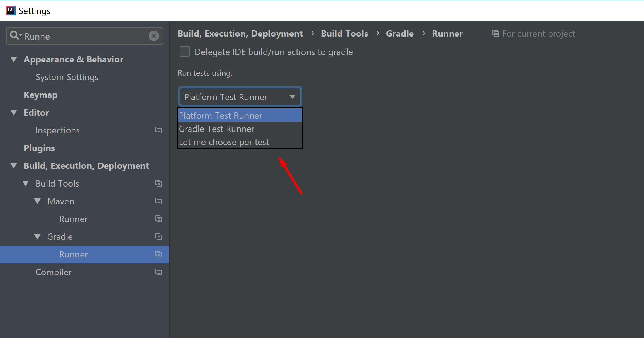
Task: Open the Plugins settings page
Action: point(39,148)
